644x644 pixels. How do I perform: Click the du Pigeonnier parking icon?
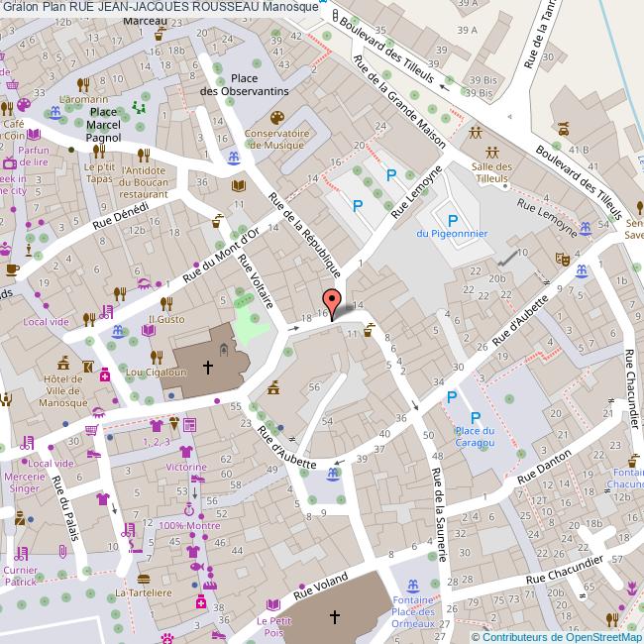tap(453, 220)
